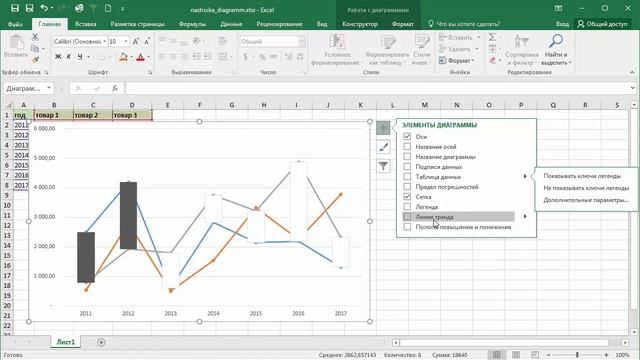Select Не показывать ключи легенды option
This screenshot has width=640, height=360.
586,188
